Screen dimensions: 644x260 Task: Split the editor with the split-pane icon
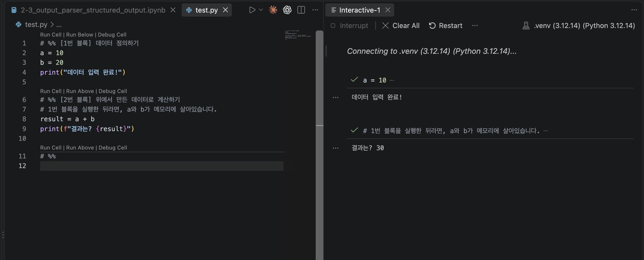pyautogui.click(x=301, y=10)
